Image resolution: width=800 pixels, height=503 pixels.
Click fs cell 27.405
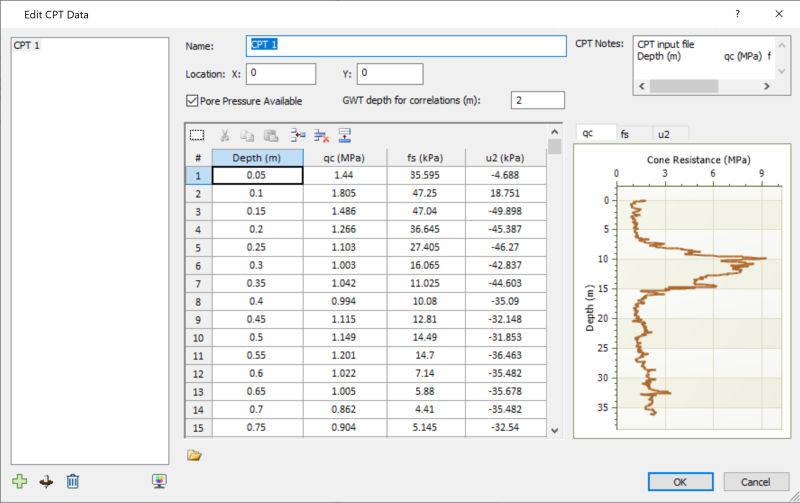tap(426, 247)
